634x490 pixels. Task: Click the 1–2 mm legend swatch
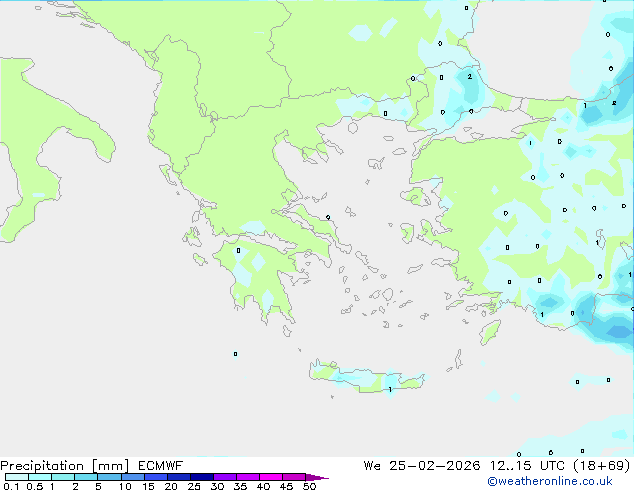pyautogui.click(x=63, y=477)
